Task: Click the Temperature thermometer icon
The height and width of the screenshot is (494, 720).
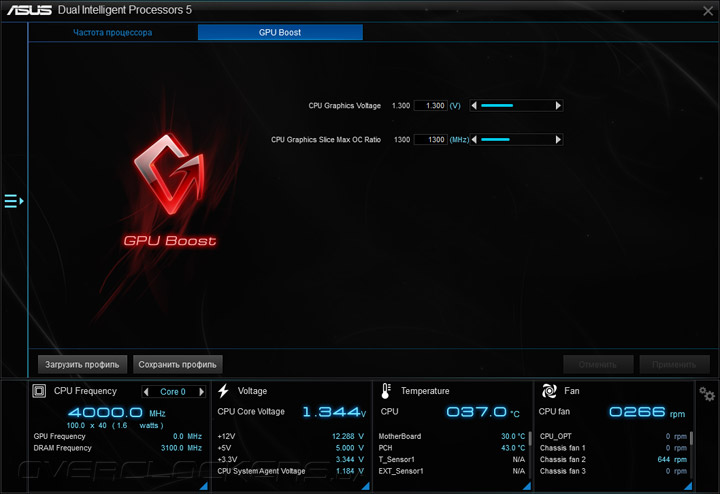Action: (386, 391)
